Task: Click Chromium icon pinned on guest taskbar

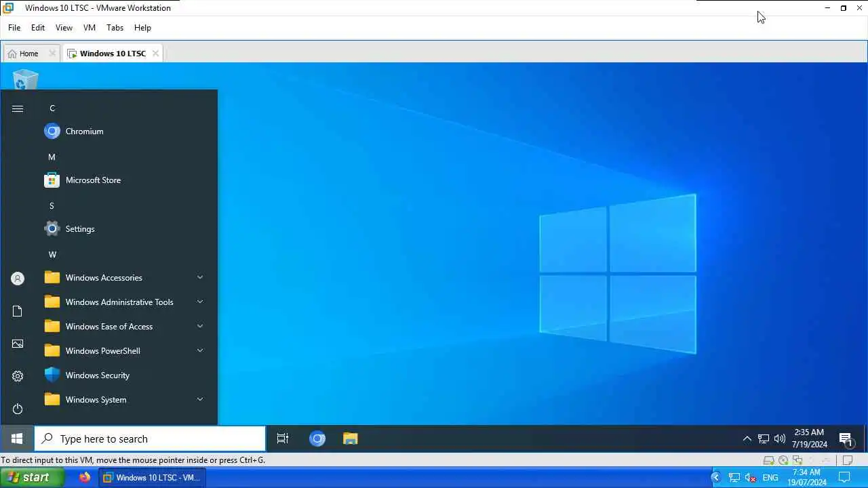Action: point(317,439)
